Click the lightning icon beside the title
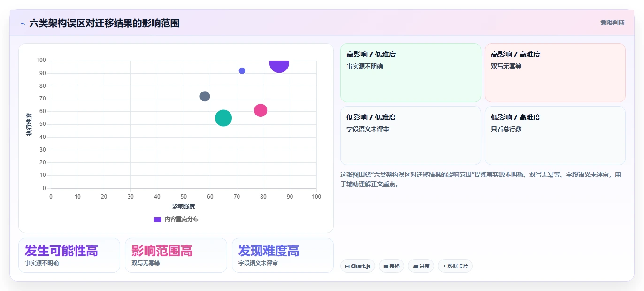This screenshot has width=644, height=291. pyautogui.click(x=22, y=23)
